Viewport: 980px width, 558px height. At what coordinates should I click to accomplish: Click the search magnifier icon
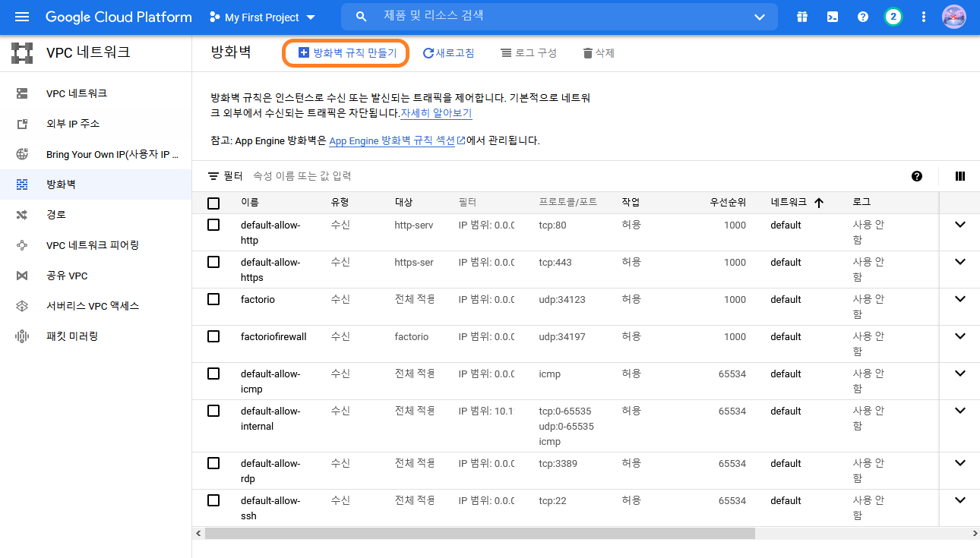pos(362,17)
